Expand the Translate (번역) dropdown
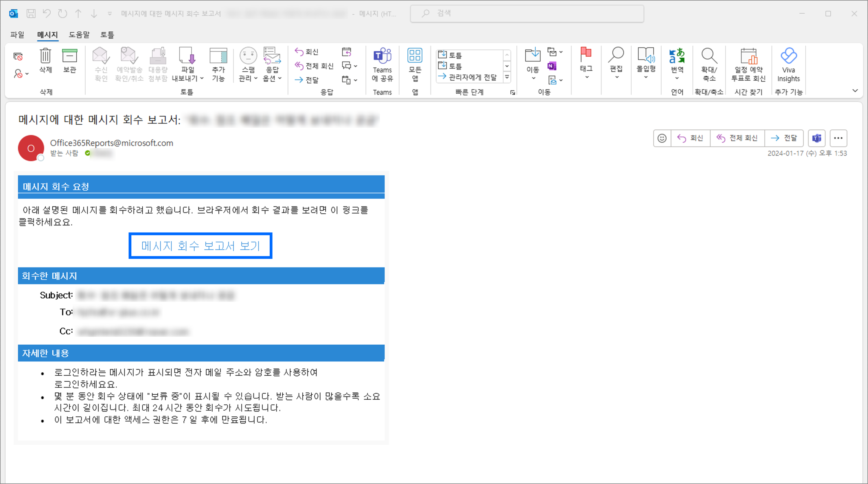 pos(677,78)
